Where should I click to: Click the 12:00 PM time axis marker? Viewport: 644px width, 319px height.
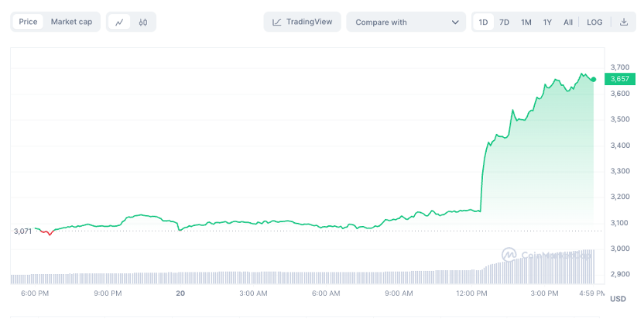point(473,293)
